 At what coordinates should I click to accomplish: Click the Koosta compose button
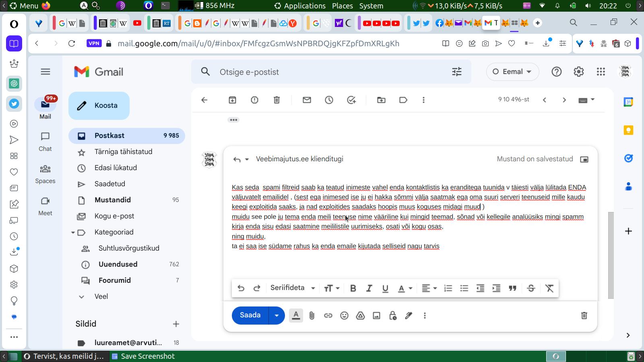99,106
